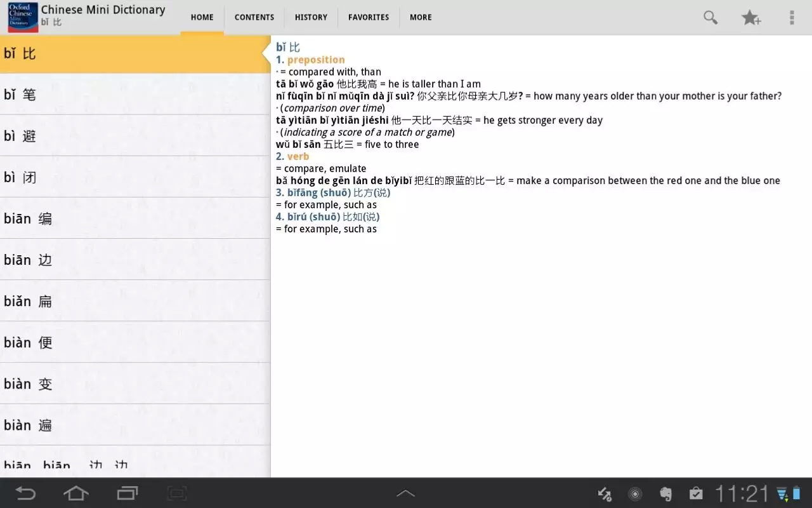The image size is (812, 508).
Task: Tap the Oxford Chinese Mini Dictionary app icon
Action: coord(22,17)
